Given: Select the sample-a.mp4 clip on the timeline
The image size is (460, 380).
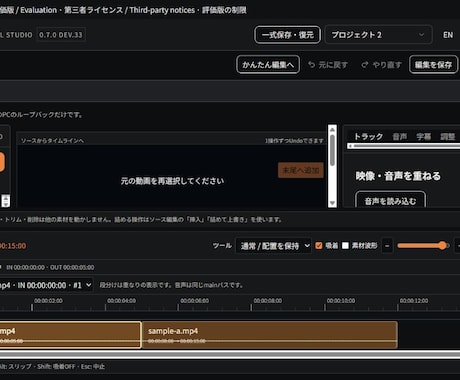Looking at the screenshot, I should 270,335.
